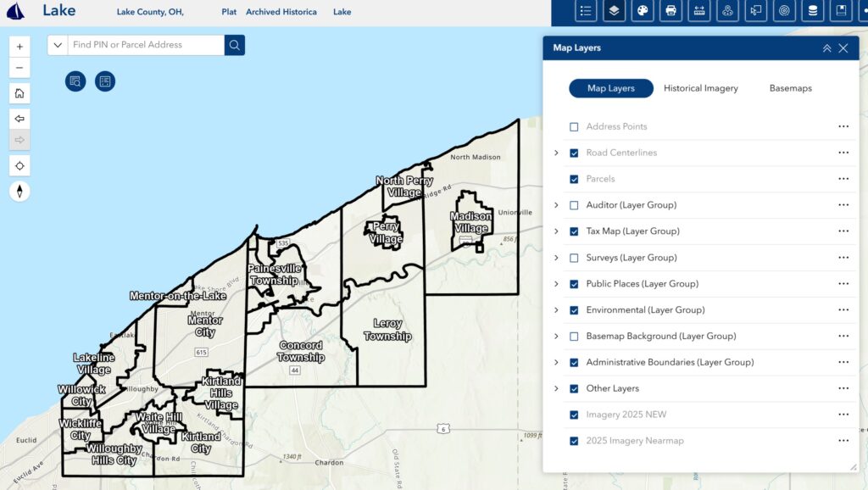Enable the Address Points layer checkbox

click(x=574, y=127)
